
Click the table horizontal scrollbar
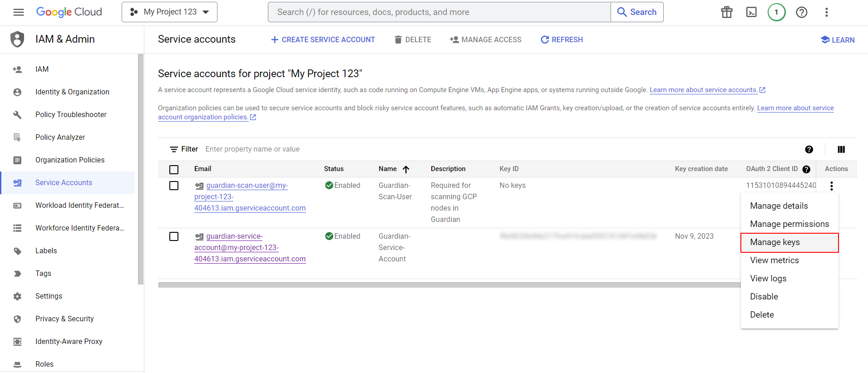[x=449, y=285]
